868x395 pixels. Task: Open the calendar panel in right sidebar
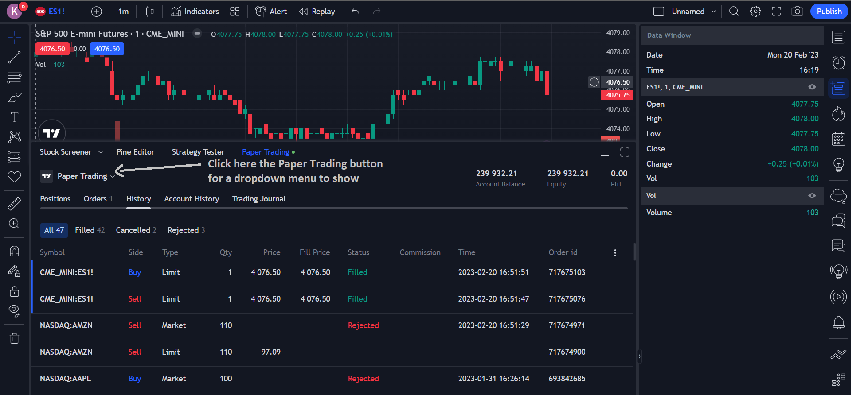click(838, 139)
